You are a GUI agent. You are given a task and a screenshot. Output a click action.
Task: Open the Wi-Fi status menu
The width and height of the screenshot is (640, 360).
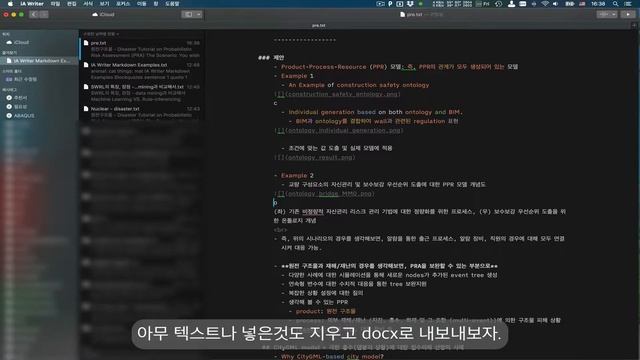[545, 4]
